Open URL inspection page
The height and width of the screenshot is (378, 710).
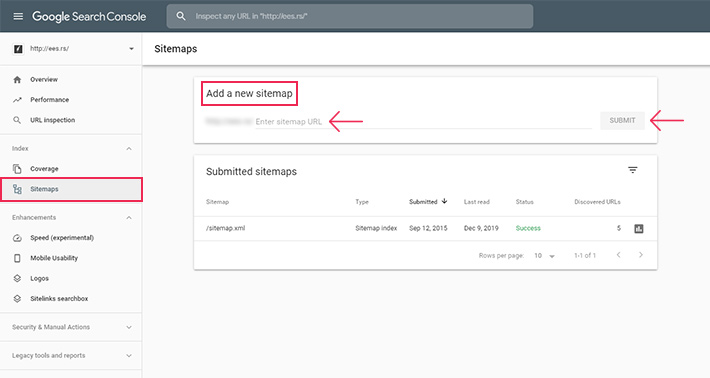click(x=53, y=120)
